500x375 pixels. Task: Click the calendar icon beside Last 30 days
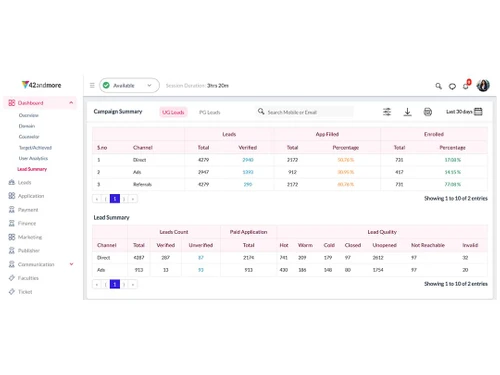tap(478, 111)
